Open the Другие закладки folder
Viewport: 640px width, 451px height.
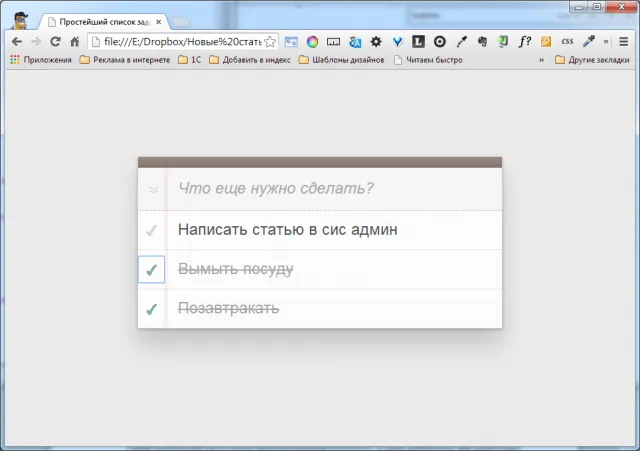(x=592, y=60)
